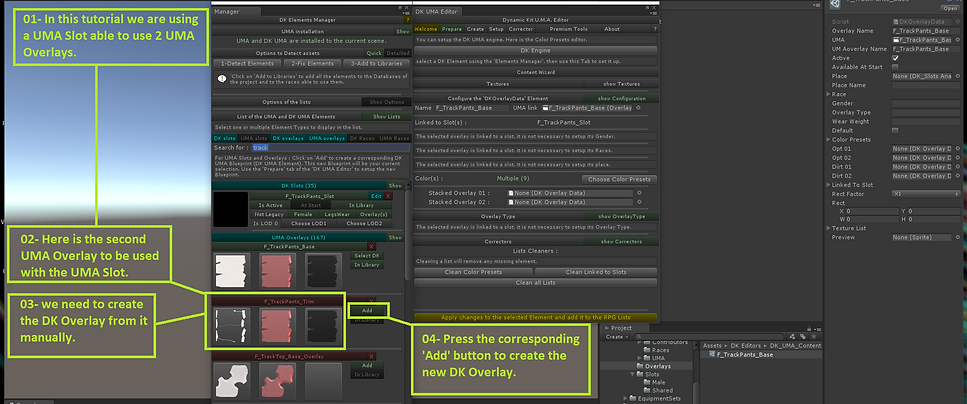Image resolution: width=967 pixels, height=404 pixels.
Task: Click the 1-Detect Elements button
Action: [247, 64]
